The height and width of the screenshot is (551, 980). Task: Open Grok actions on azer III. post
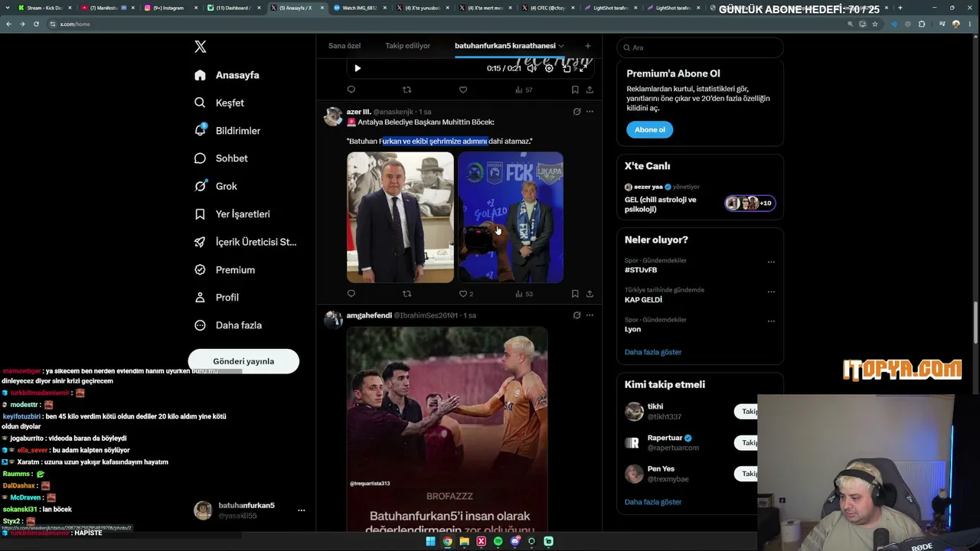coord(577,112)
